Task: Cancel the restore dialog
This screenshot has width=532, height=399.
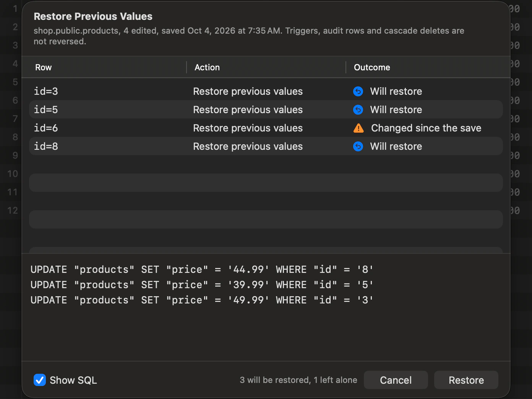Action: coord(396,380)
